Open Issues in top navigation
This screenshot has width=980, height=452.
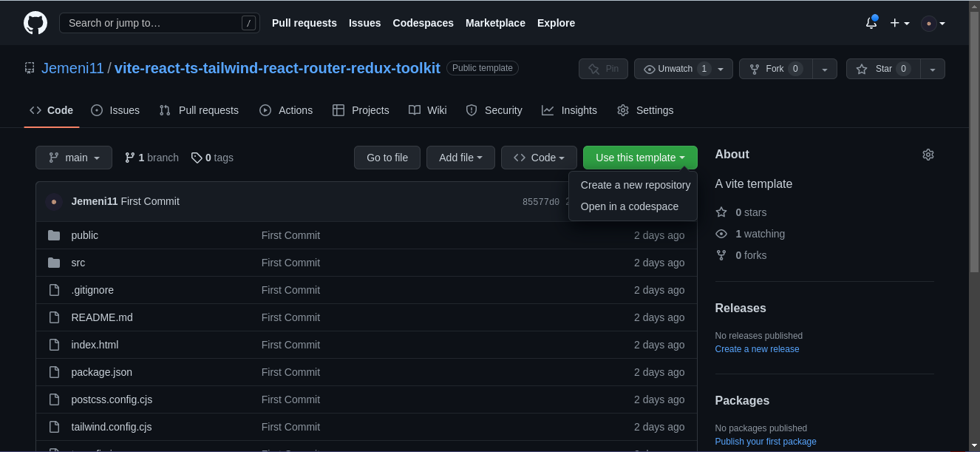365,23
